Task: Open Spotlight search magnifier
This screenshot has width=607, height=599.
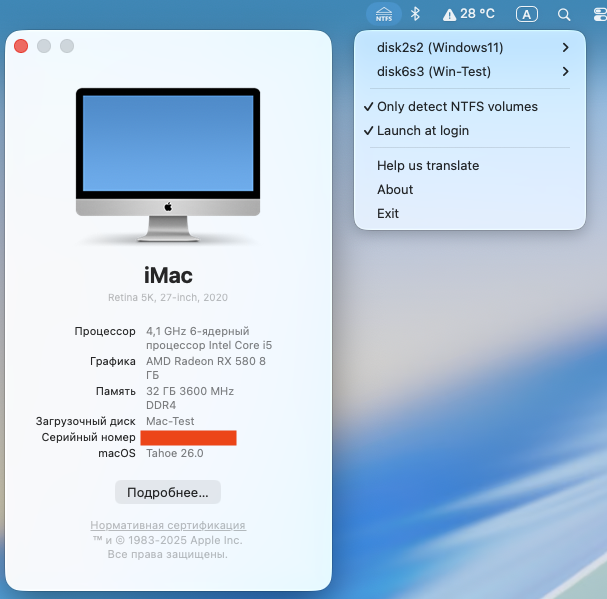Action: pos(564,15)
